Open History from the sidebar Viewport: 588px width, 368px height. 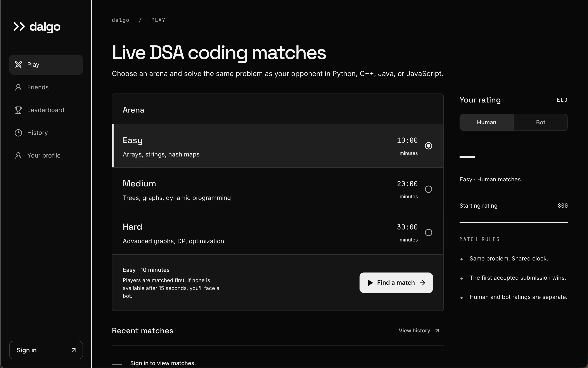pos(46,133)
